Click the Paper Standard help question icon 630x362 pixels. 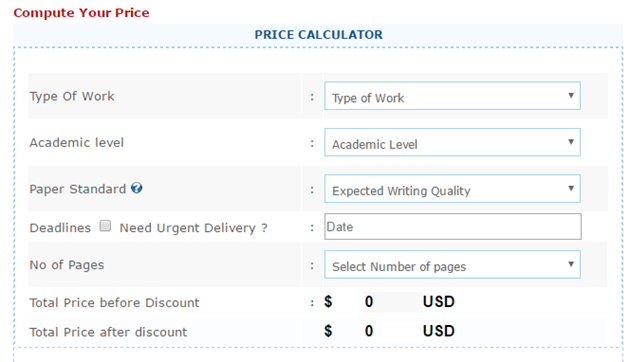pos(137,188)
